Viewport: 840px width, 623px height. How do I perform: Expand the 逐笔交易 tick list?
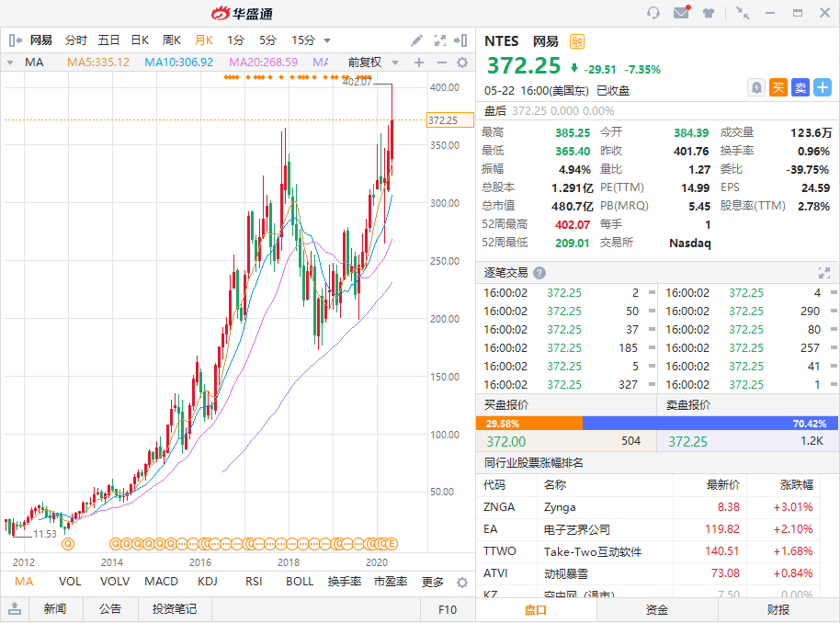824,273
